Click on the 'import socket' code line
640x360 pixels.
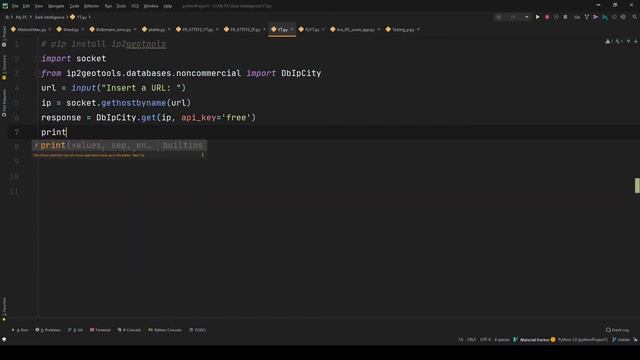pos(73,58)
